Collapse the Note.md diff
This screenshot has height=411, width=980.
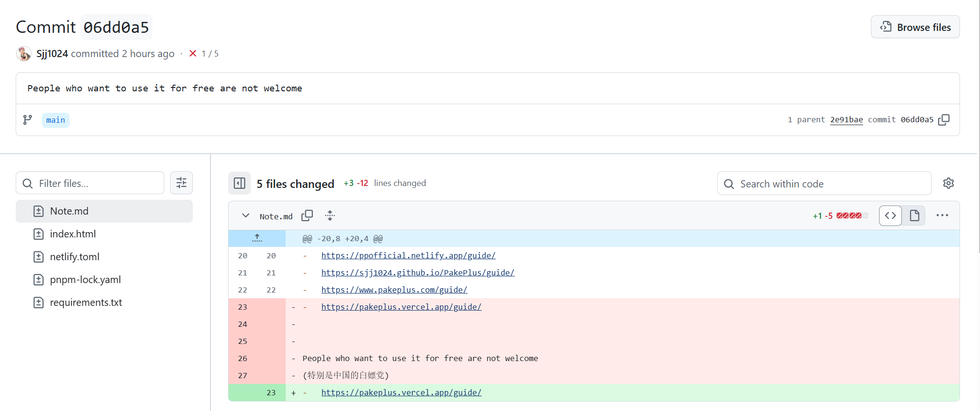(x=246, y=216)
